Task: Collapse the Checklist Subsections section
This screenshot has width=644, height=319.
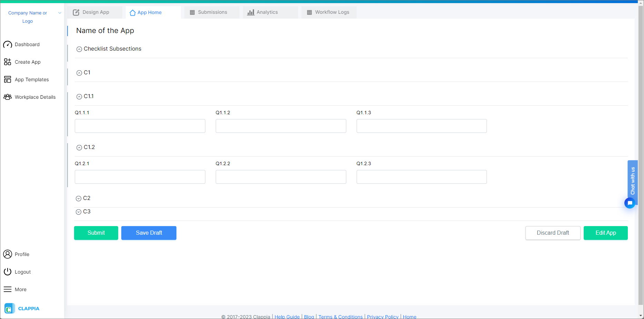Action: coord(79,49)
